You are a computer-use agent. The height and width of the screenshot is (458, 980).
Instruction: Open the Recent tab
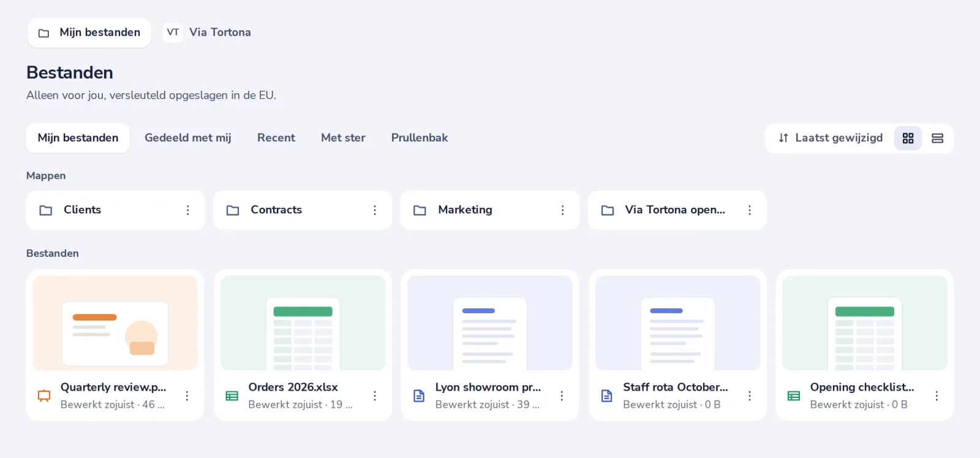click(276, 138)
